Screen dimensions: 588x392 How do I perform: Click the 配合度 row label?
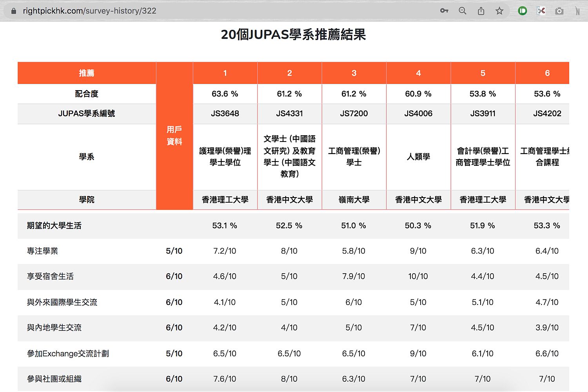click(x=87, y=94)
